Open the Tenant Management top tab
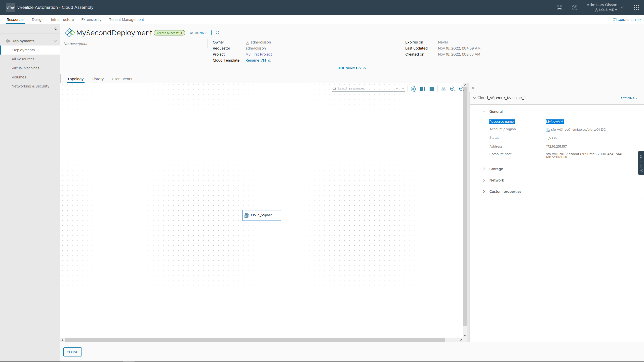Screen dimensions: 644x362 click(x=127, y=20)
